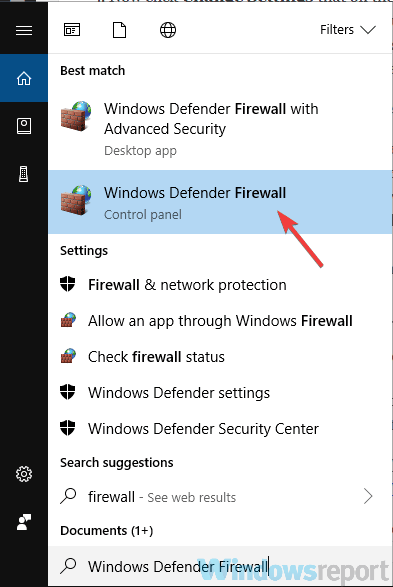Open the hamburger menu in the sidebar
Image resolution: width=393 pixels, height=587 pixels.
(x=24, y=30)
